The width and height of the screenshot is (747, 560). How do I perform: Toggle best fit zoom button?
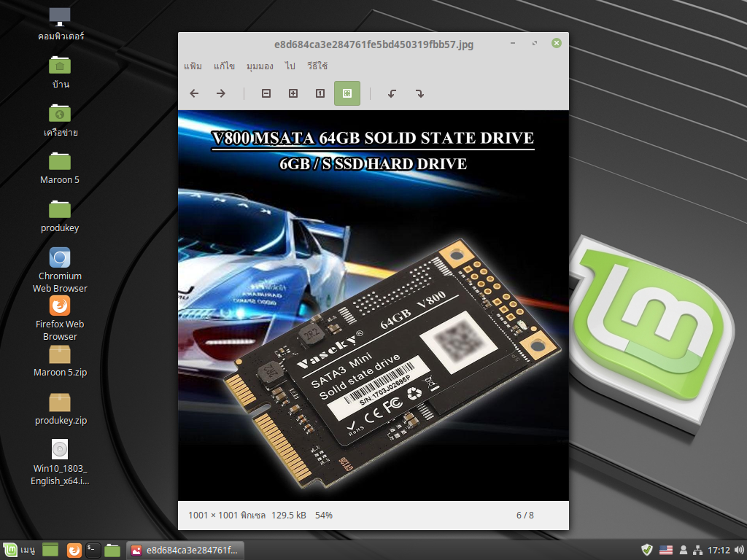coord(347,93)
